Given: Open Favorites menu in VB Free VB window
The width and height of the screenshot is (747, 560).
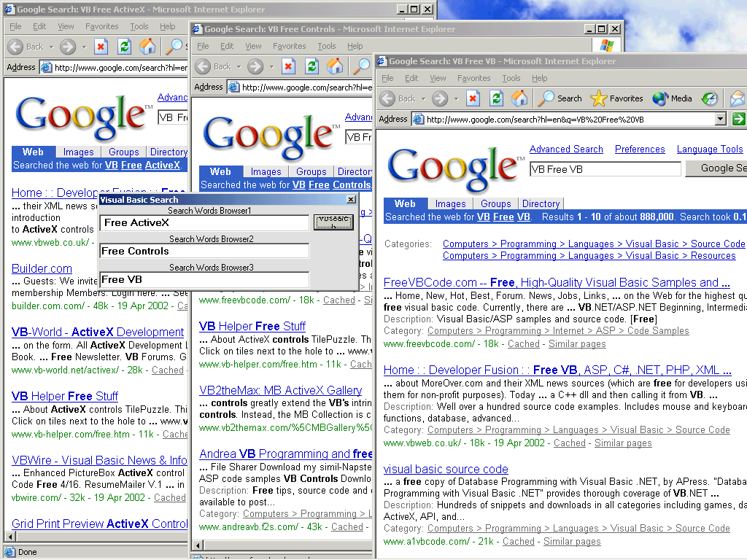Looking at the screenshot, I should (473, 78).
